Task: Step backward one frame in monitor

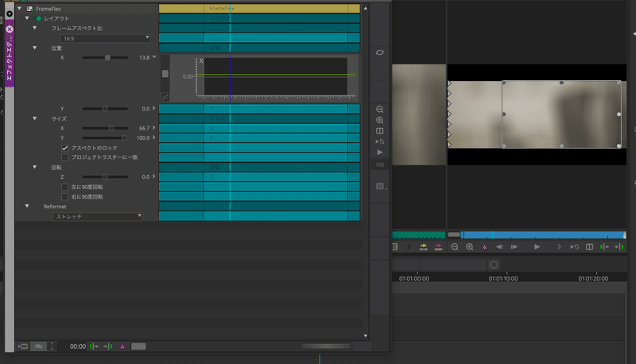Action: tap(499, 247)
